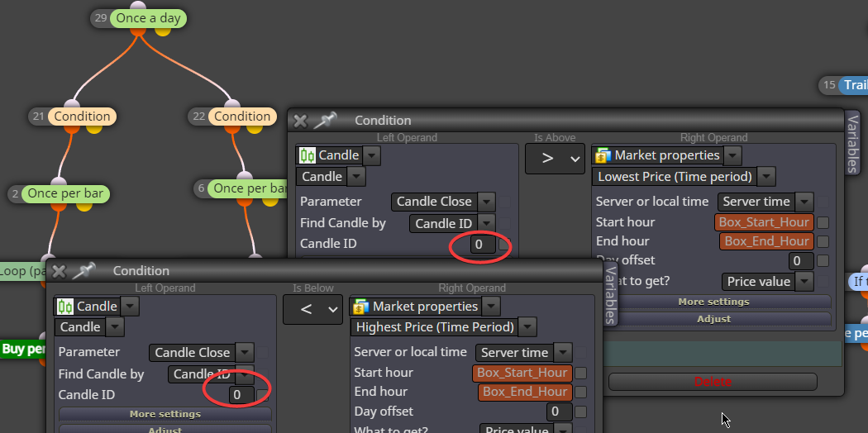Click Market properties icon in upper dialog
The image size is (868, 433).
coord(603,155)
